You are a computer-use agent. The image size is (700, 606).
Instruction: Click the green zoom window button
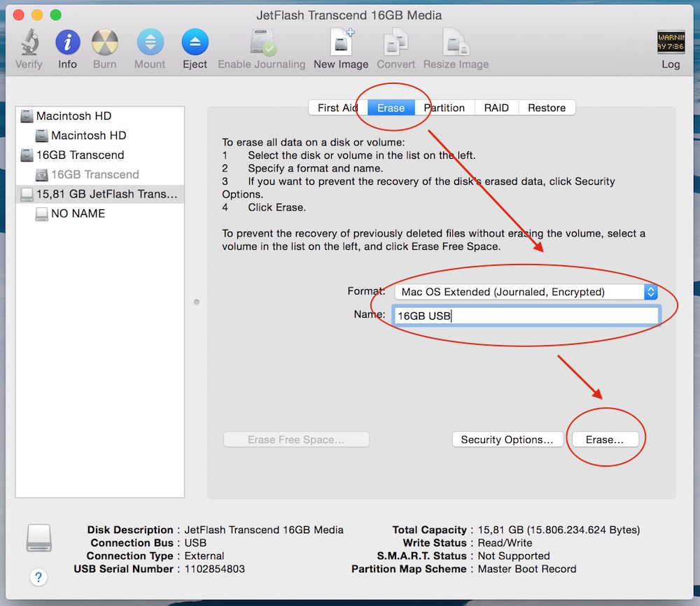56,15
